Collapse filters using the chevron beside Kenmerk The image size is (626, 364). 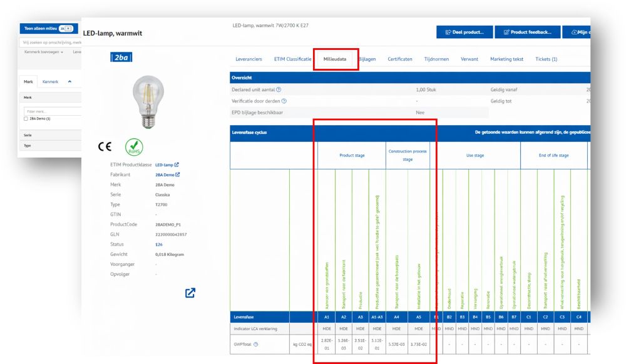pos(69,82)
